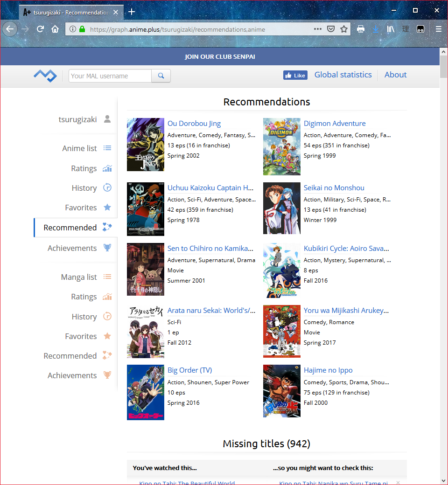Click the Yoru wa Mijikashi cover thumbnail
Screen dimensions: 448x485
coord(282,331)
